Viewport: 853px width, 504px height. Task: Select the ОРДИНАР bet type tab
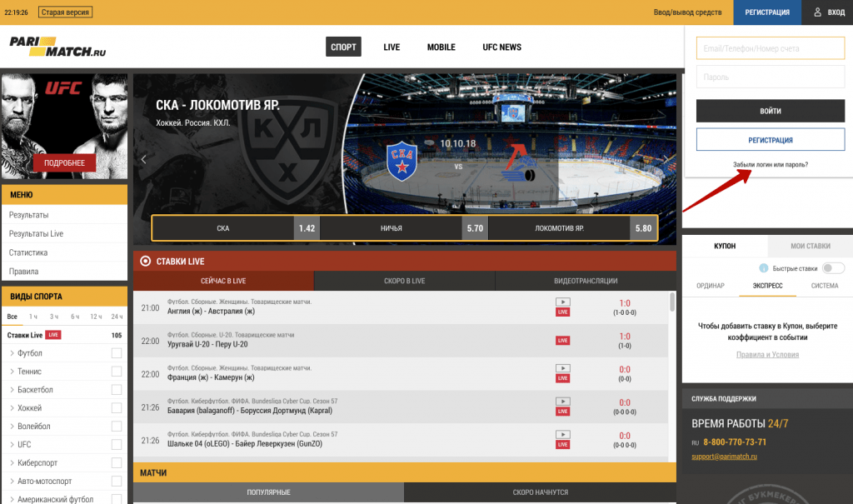click(711, 286)
